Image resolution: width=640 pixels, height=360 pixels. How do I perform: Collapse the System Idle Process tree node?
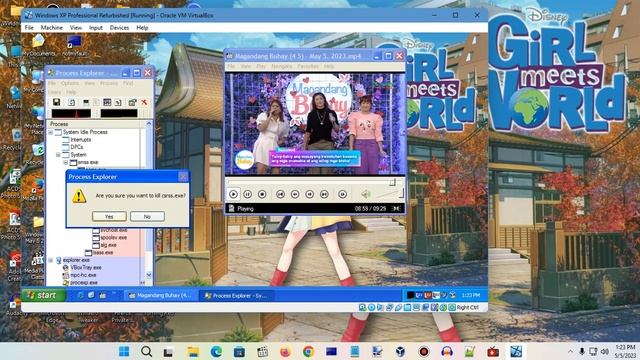(x=51, y=132)
